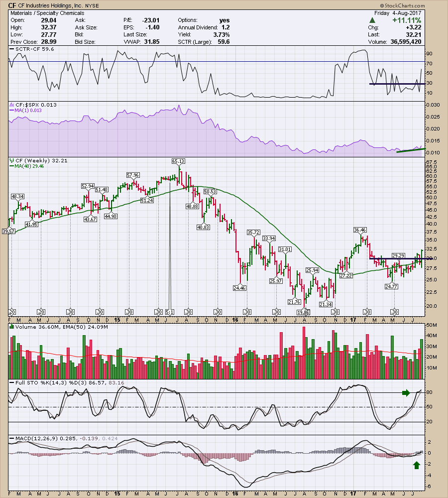Click the MA(1) 0.013 legend
Screen dimensions: 448x498
point(25,110)
